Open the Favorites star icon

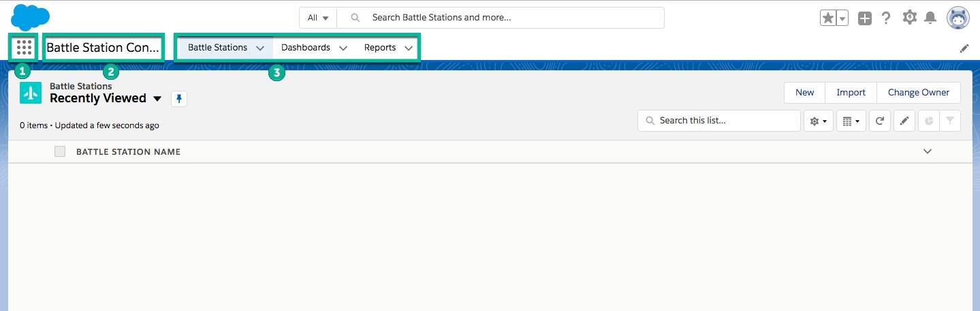[x=827, y=18]
